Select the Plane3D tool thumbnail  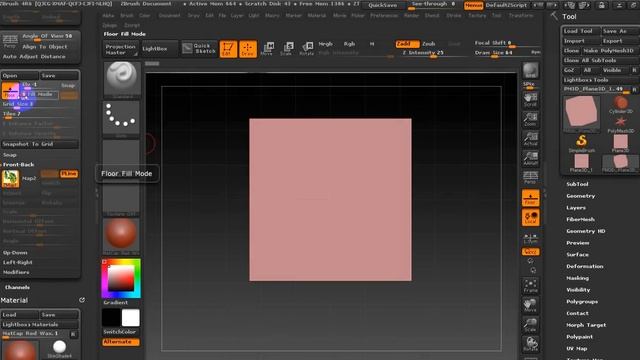point(620,144)
